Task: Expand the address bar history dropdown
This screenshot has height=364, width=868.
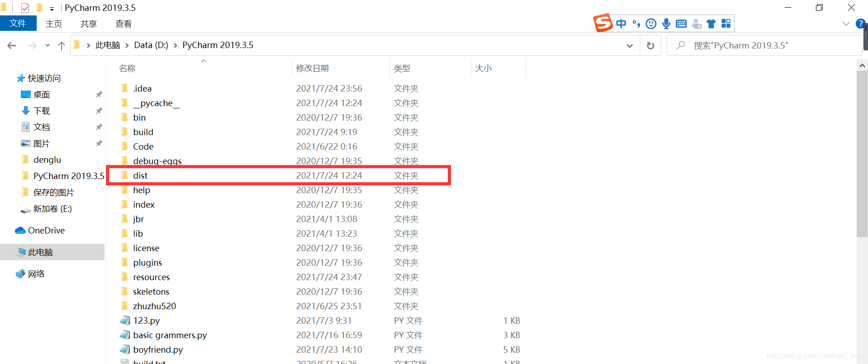Action: tap(629, 45)
